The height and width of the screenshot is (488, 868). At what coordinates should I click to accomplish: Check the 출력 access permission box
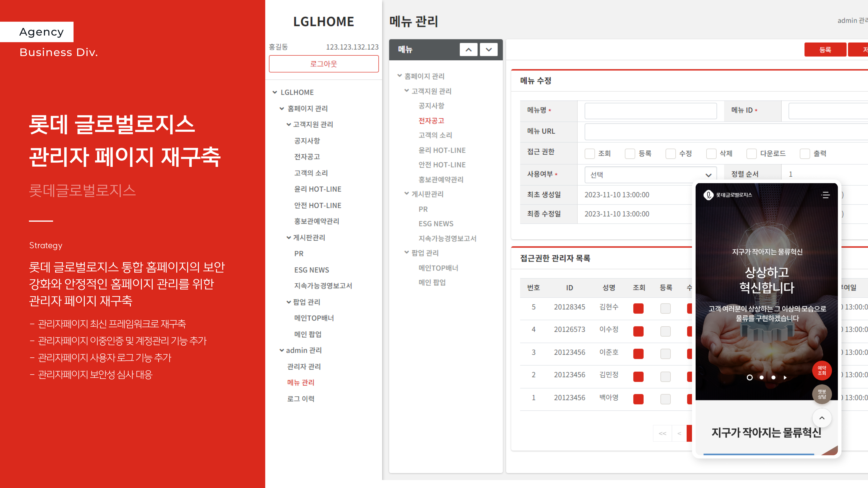click(x=805, y=154)
